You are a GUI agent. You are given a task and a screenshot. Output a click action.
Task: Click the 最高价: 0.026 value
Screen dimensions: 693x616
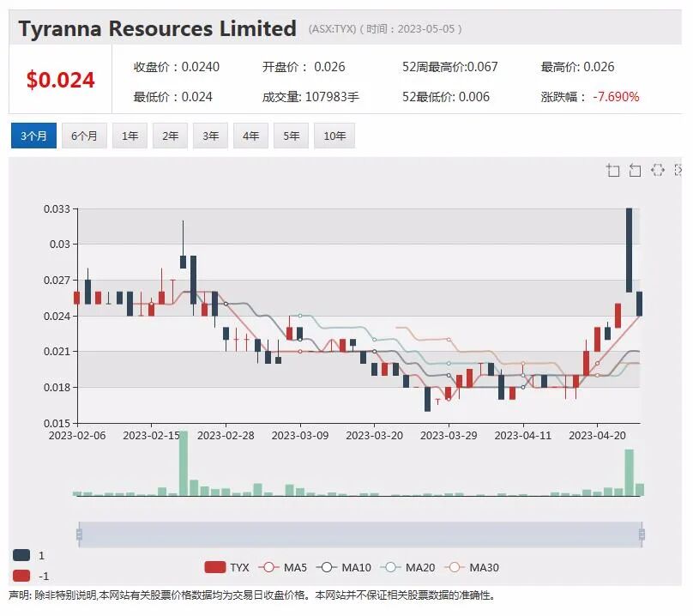[577, 67]
